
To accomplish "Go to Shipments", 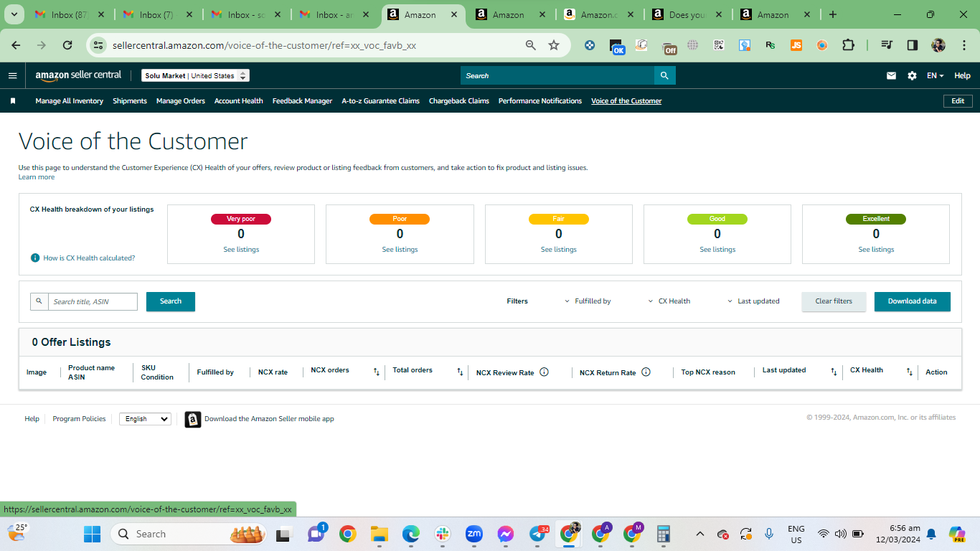I will pyautogui.click(x=130, y=101).
